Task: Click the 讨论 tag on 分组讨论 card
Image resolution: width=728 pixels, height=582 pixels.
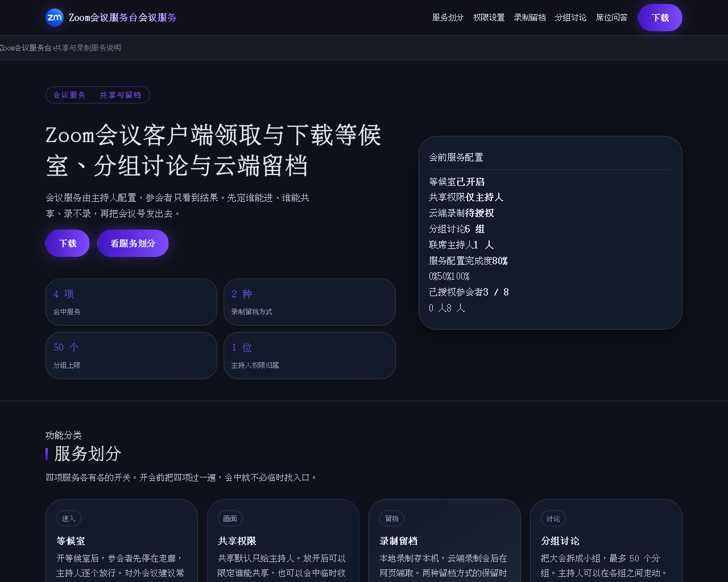Action: (x=553, y=518)
